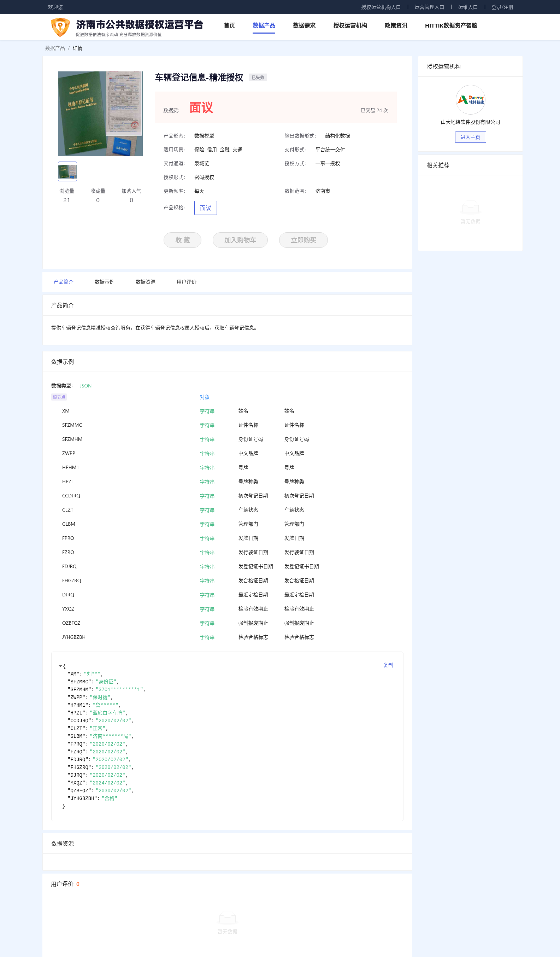Click the platform shield logo icon
This screenshot has width=560, height=957.
[x=60, y=27]
